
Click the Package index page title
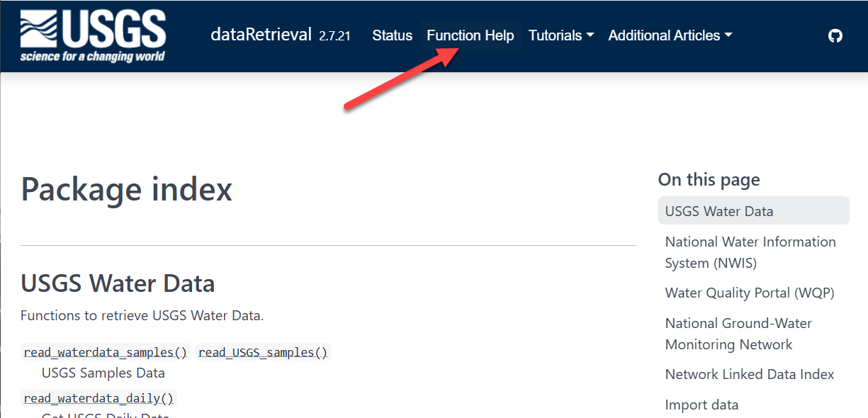point(127,190)
